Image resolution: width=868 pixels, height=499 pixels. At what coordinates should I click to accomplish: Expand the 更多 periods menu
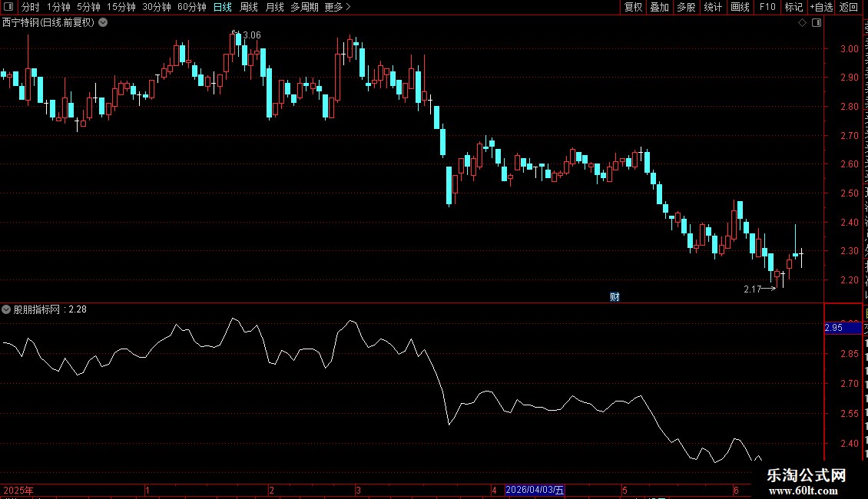point(337,7)
